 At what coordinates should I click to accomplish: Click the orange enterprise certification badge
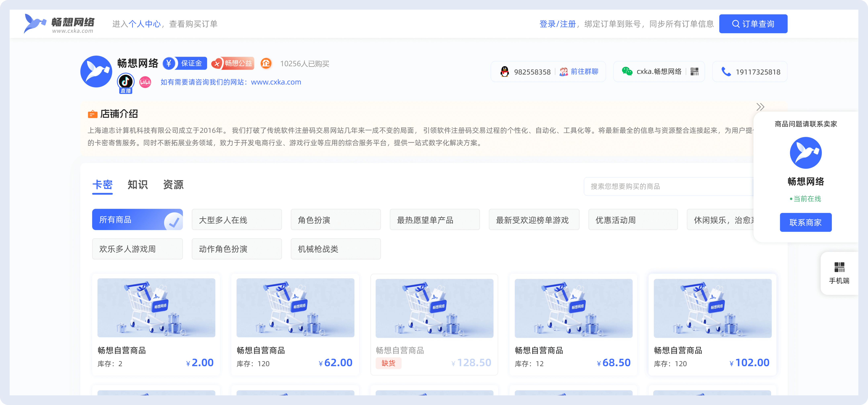coord(266,63)
